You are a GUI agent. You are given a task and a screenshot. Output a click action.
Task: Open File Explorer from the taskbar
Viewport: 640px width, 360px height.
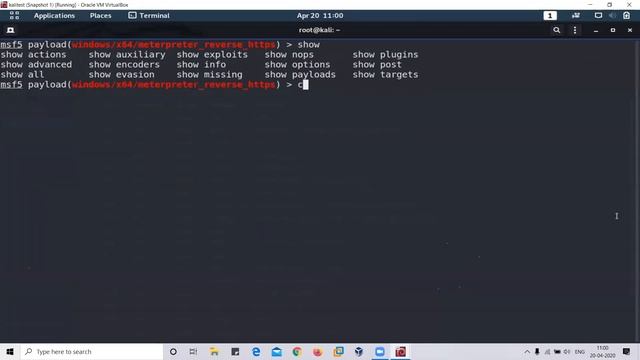pos(214,351)
